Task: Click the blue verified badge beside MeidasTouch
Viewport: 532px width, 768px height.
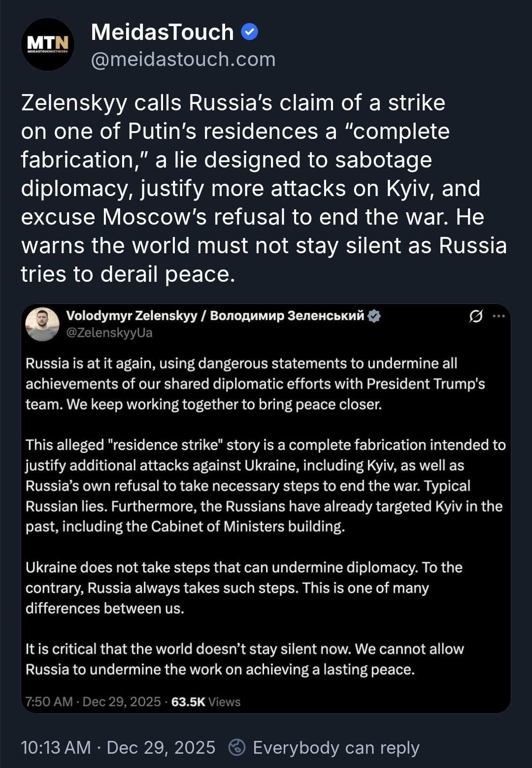Action: [250, 33]
